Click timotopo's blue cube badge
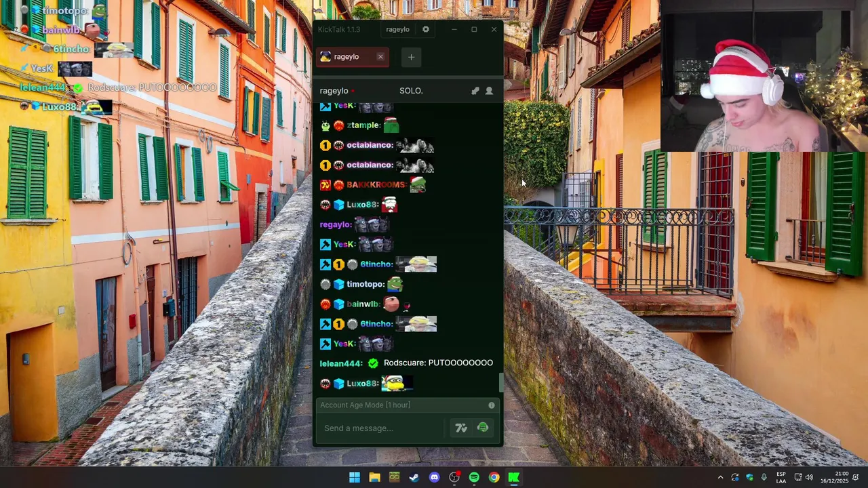This screenshot has height=488, width=868. click(x=338, y=285)
